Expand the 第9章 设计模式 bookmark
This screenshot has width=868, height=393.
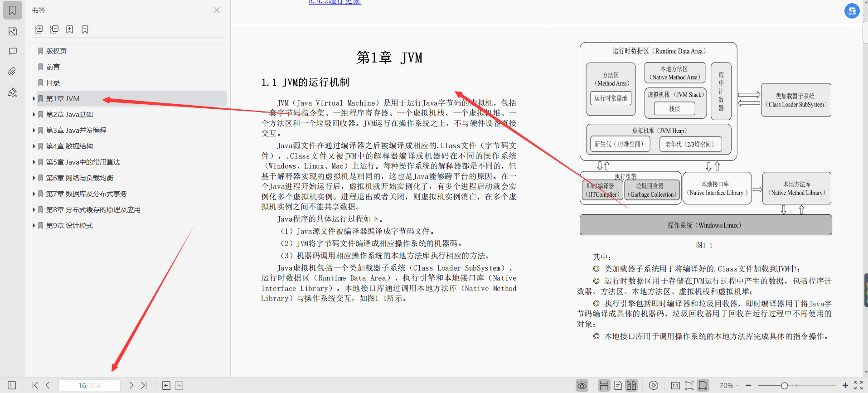point(34,225)
